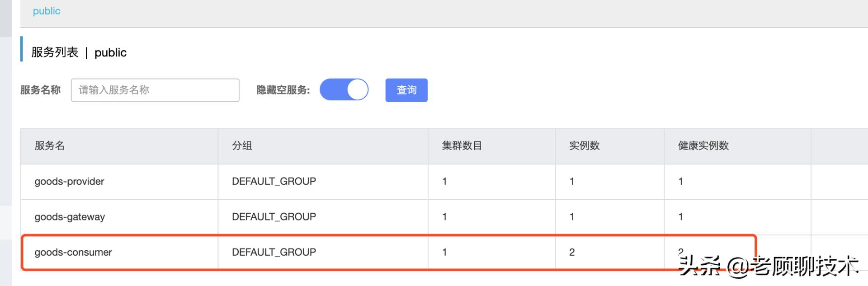The width and height of the screenshot is (868, 286).
Task: Open the goods-consumer service entry
Action: 73,252
